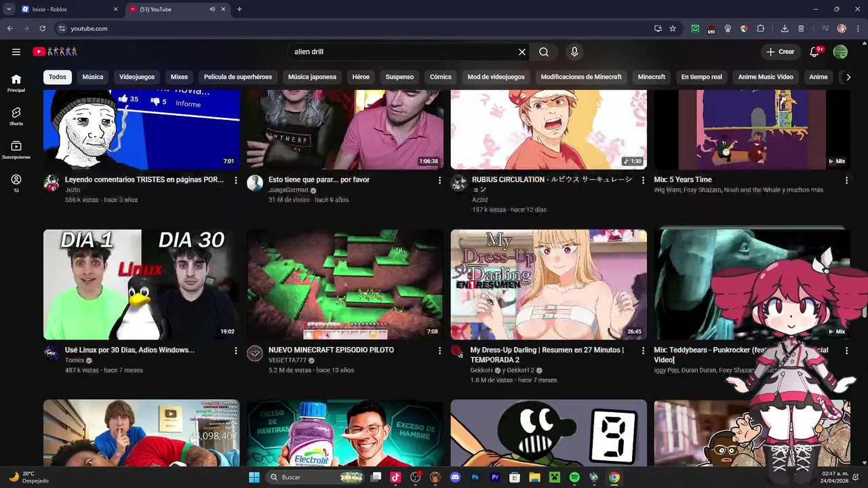Open options for Usé Linux por 30 Días video
Viewport: 868px width, 488px height.
click(236, 350)
